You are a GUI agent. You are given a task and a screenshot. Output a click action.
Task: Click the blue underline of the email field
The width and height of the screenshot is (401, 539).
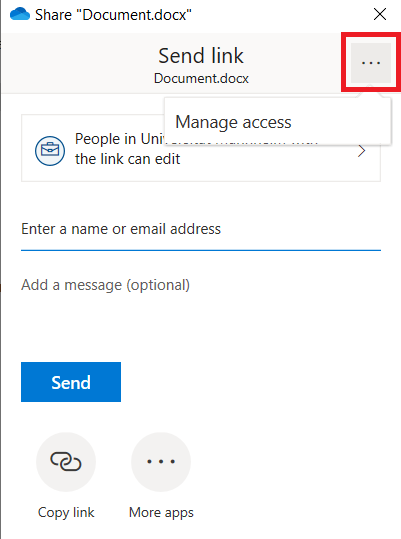(201, 250)
